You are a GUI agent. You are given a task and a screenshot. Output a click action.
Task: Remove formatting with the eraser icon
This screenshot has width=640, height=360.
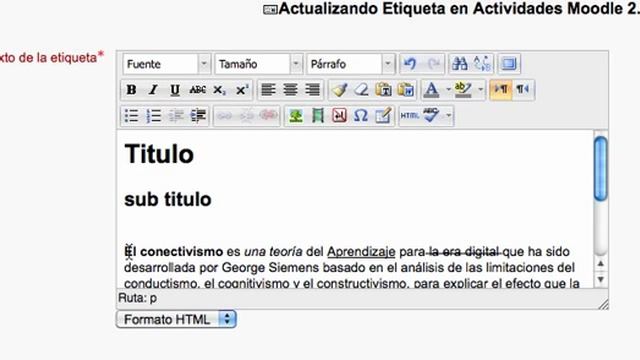[361, 90]
